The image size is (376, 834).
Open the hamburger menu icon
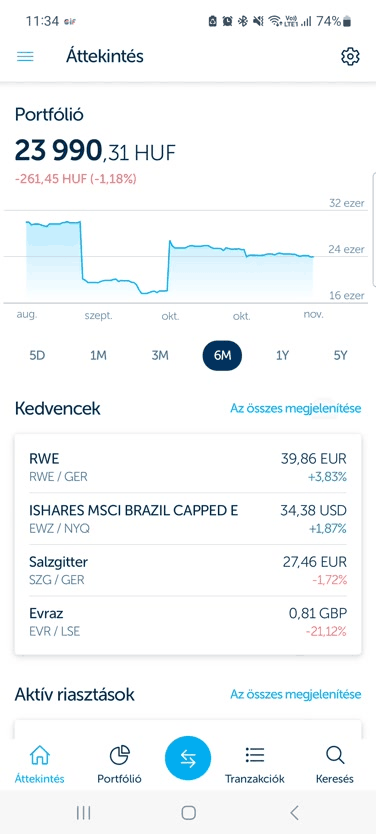pyautogui.click(x=25, y=56)
